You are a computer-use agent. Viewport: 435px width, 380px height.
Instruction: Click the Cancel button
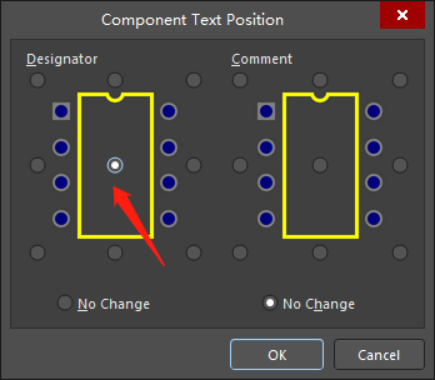click(379, 355)
